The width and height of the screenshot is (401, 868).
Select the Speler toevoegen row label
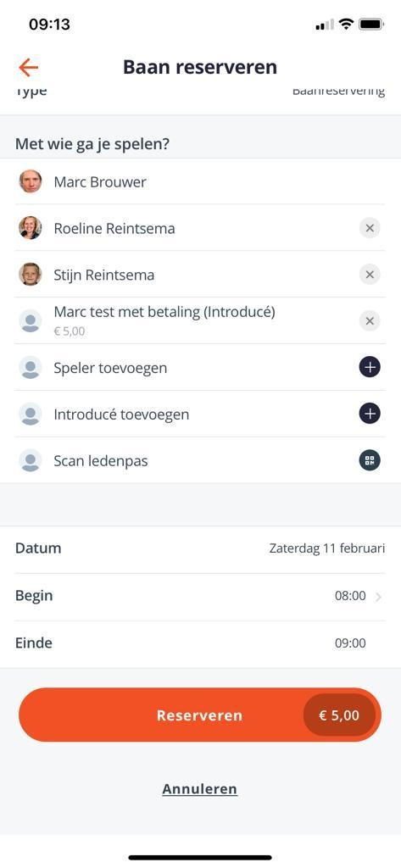click(x=110, y=368)
